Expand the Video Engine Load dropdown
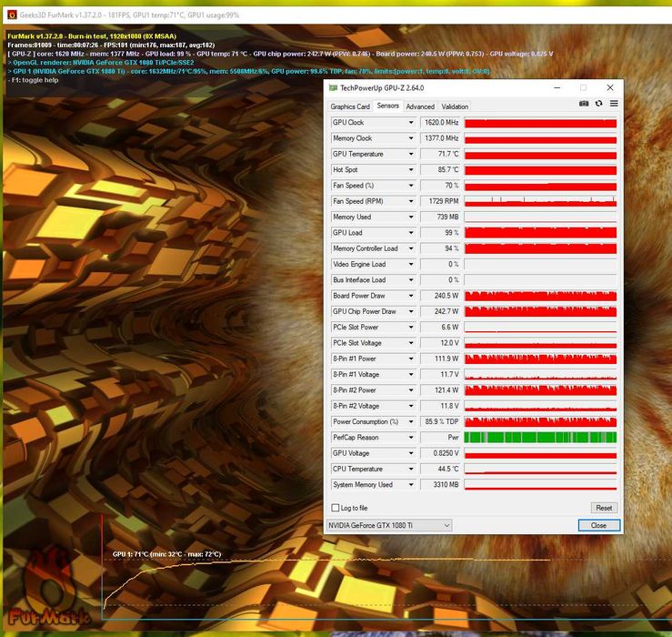Viewport: 672px width, 637px height. pyautogui.click(x=411, y=264)
